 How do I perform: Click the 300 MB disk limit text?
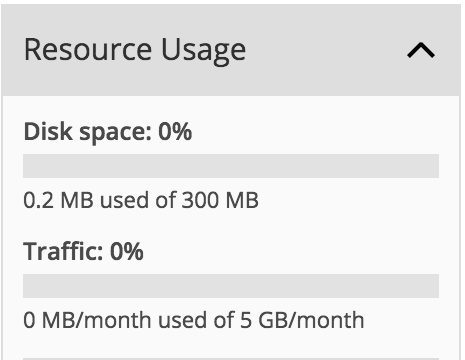pos(220,200)
